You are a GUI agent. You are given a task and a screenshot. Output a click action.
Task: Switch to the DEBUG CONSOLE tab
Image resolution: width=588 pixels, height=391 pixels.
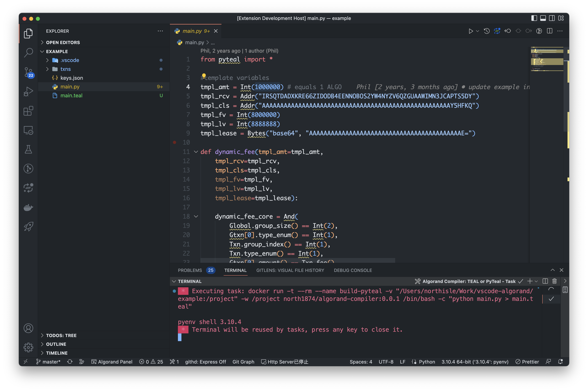pyautogui.click(x=353, y=270)
